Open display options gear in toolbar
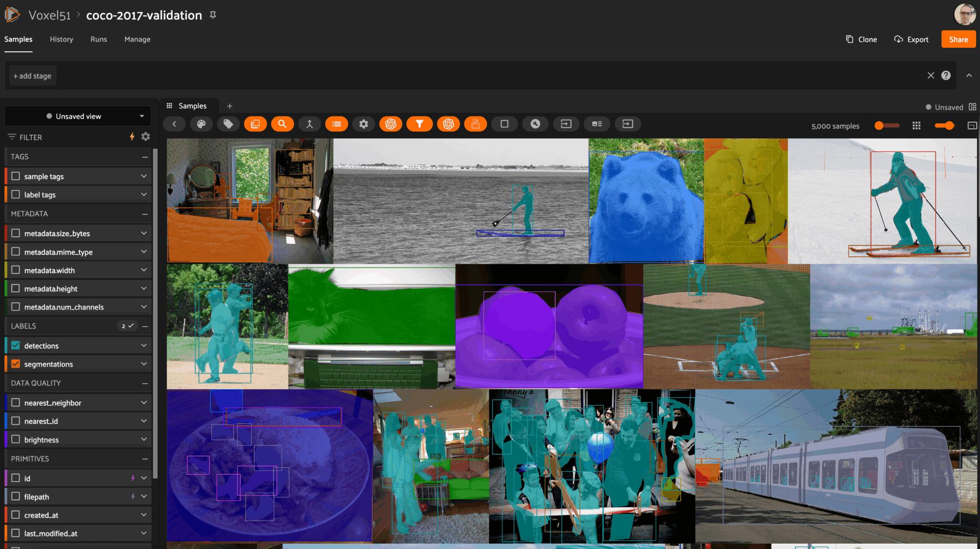The image size is (980, 549). click(x=364, y=124)
